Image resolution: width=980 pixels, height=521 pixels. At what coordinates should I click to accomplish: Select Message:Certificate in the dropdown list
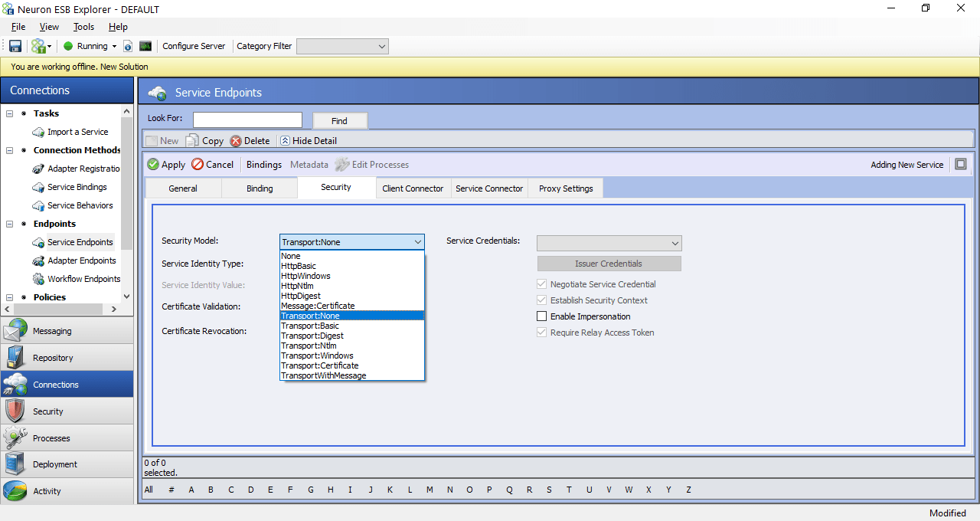tap(352, 306)
